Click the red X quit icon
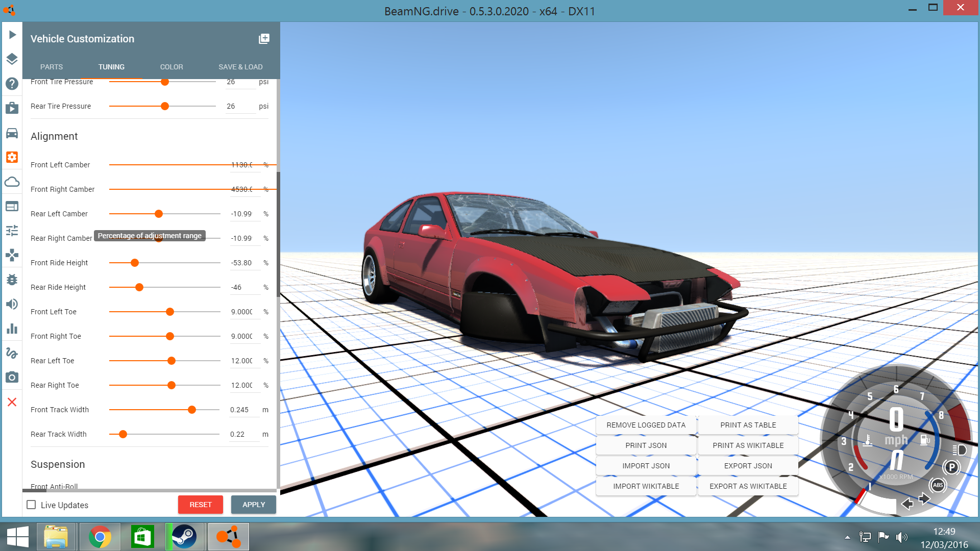 pyautogui.click(x=12, y=402)
